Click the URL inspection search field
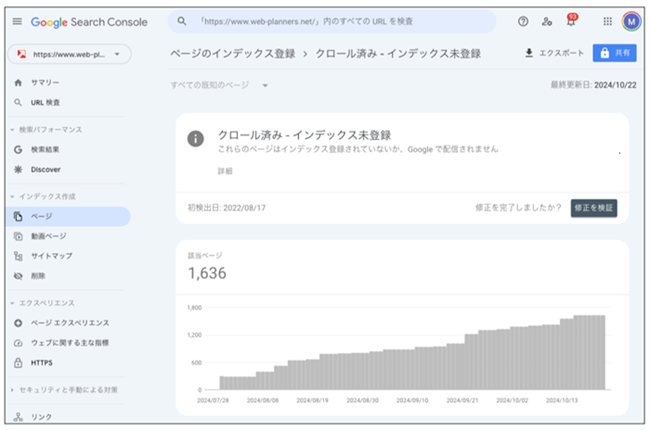Image resolution: width=650 pixels, height=430 pixels. click(x=335, y=21)
